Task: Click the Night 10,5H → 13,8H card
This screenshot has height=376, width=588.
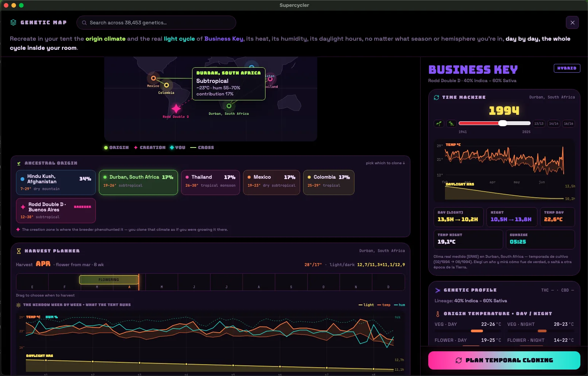Action: point(512,217)
